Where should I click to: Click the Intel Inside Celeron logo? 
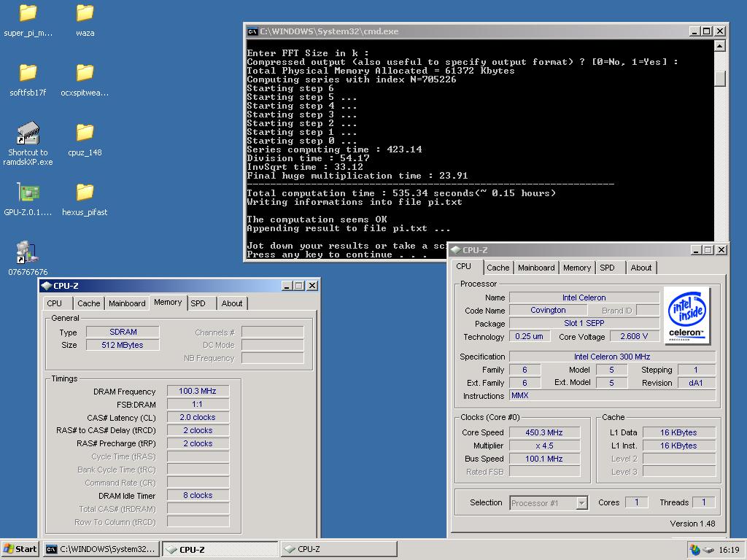(x=687, y=315)
